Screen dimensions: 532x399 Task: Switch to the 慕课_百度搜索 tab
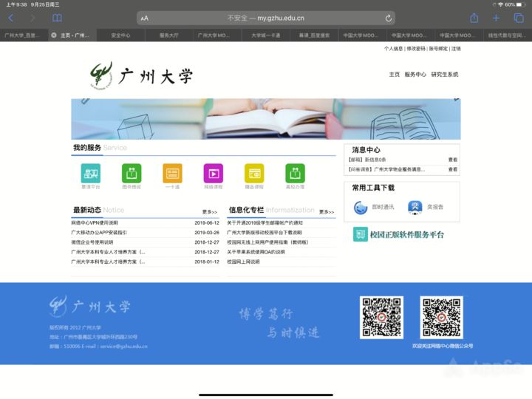click(314, 35)
